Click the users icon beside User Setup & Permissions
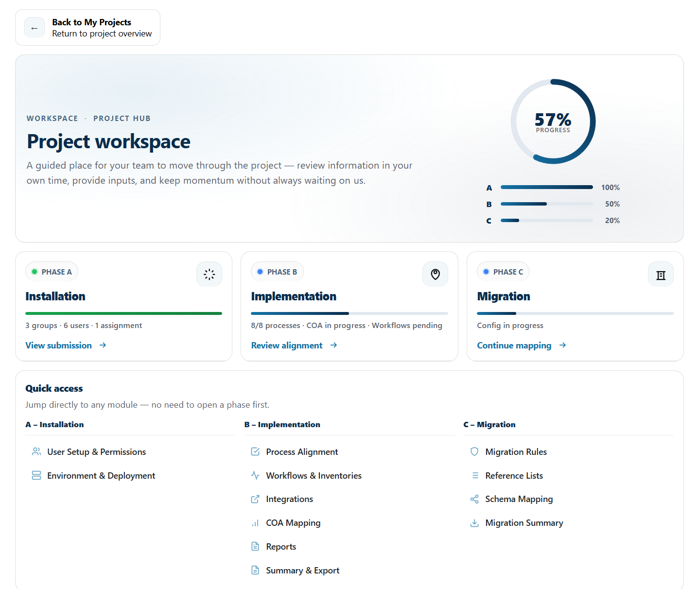 click(x=36, y=451)
